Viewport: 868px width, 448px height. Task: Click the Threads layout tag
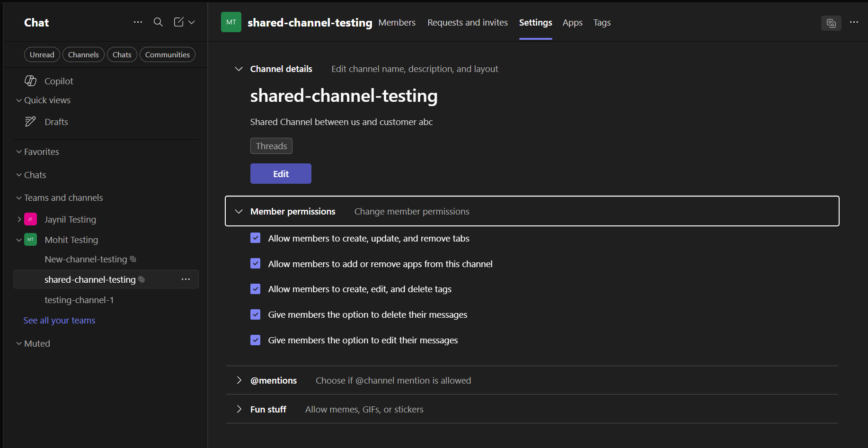click(x=271, y=146)
